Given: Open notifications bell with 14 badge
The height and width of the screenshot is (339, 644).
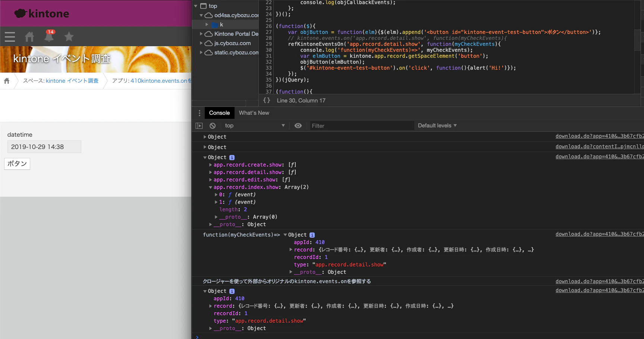Looking at the screenshot, I should 49,36.
